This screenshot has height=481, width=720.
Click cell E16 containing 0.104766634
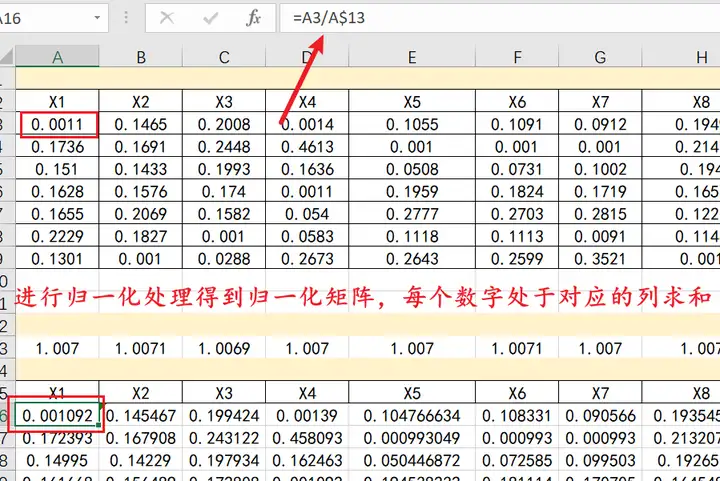coord(412,415)
